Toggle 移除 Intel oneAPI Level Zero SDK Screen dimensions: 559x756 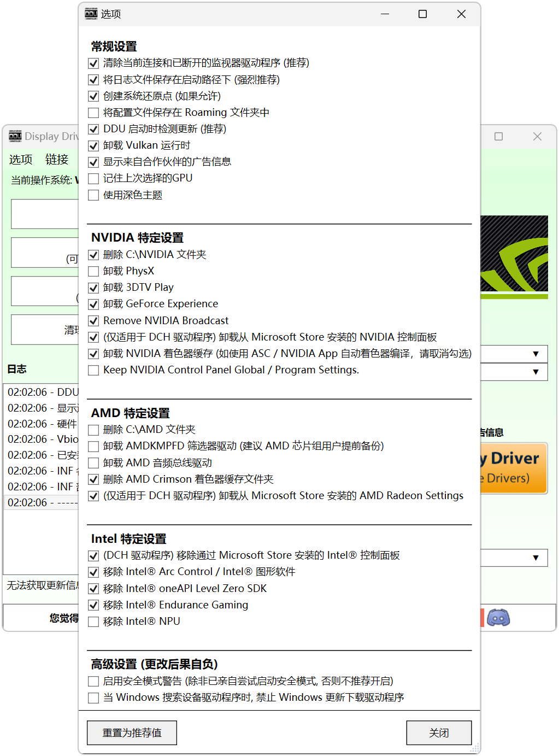[93, 589]
